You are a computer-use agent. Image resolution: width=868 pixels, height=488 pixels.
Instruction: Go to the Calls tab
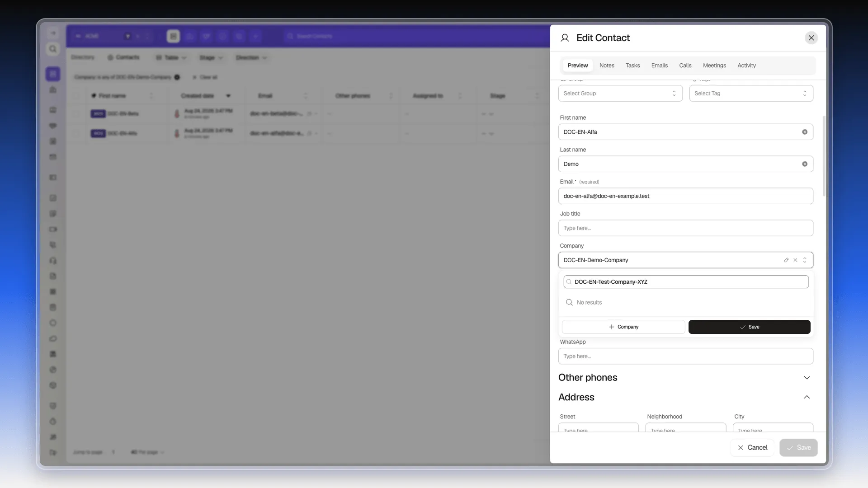[x=685, y=66]
